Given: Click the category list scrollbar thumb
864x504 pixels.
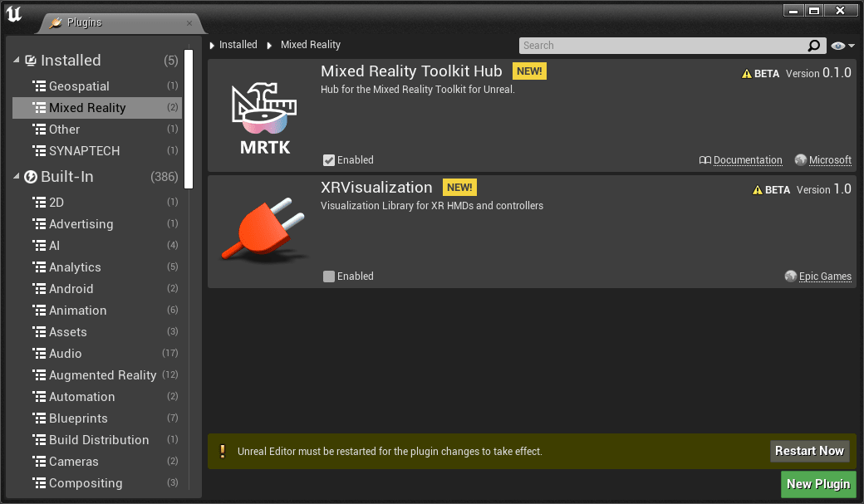Looking at the screenshot, I should click(189, 119).
